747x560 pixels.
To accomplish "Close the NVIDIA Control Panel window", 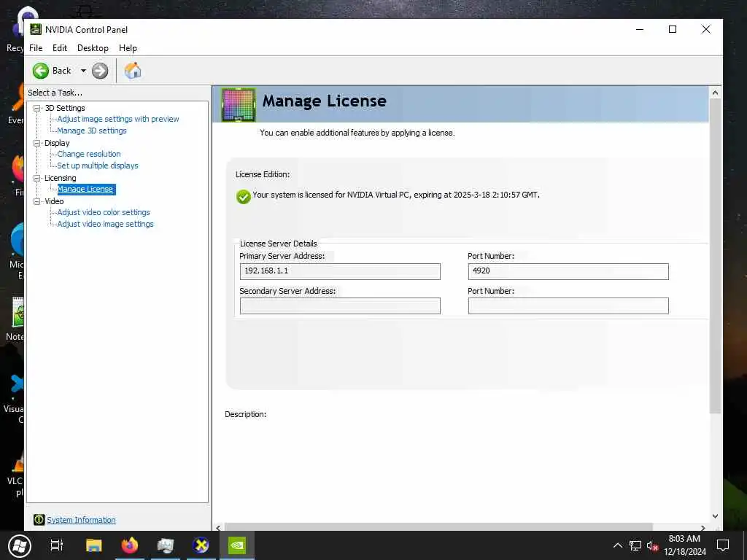I will [x=706, y=29].
